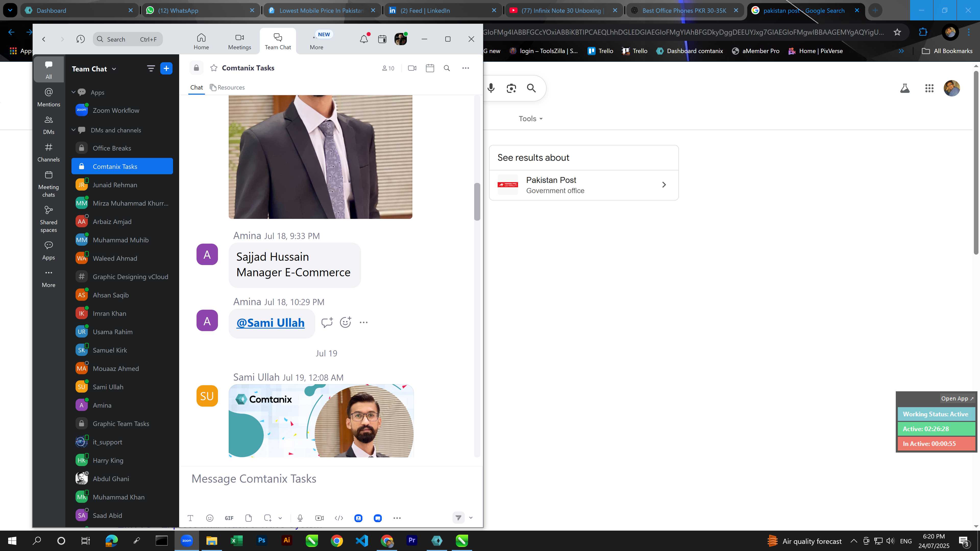Click screenshot capture icon in composer
The width and height of the screenshot is (980, 551).
pyautogui.click(x=268, y=518)
